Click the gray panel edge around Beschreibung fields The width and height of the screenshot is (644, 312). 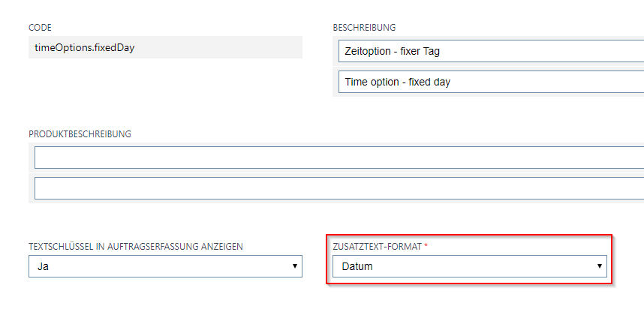point(335,67)
